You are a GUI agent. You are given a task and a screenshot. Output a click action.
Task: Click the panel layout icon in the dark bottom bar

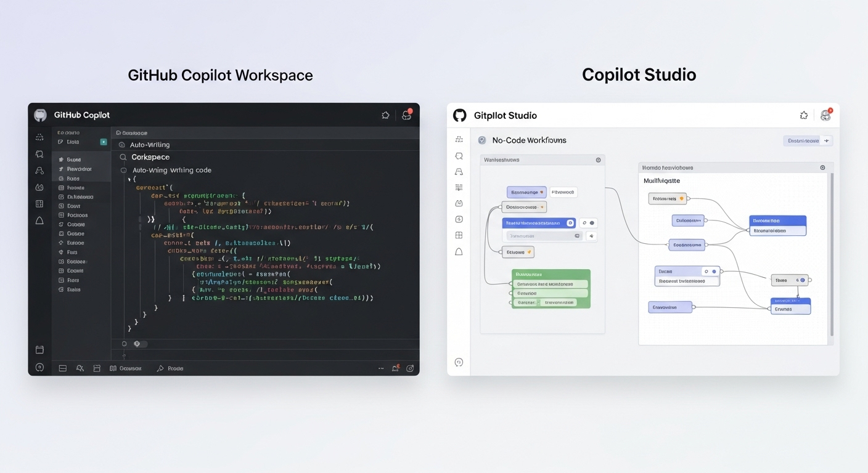pyautogui.click(x=62, y=368)
